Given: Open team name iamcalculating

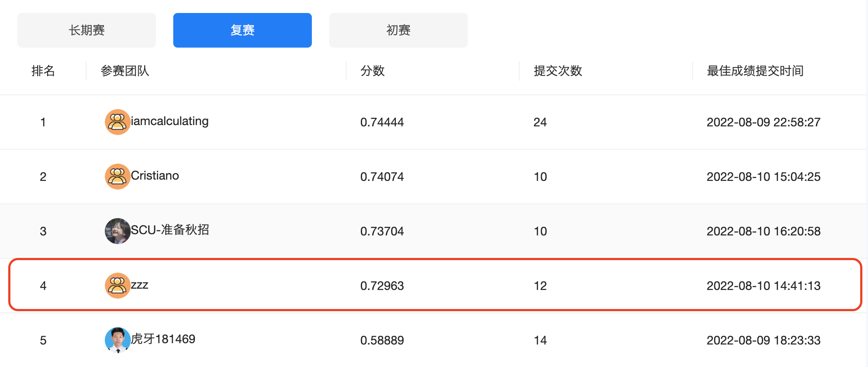Looking at the screenshot, I should (x=170, y=121).
